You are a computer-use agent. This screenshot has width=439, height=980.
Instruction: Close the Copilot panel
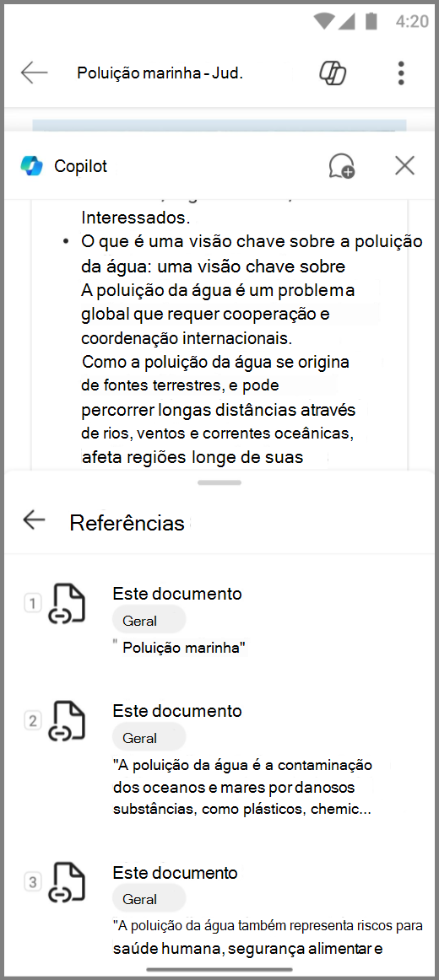pos(404,165)
